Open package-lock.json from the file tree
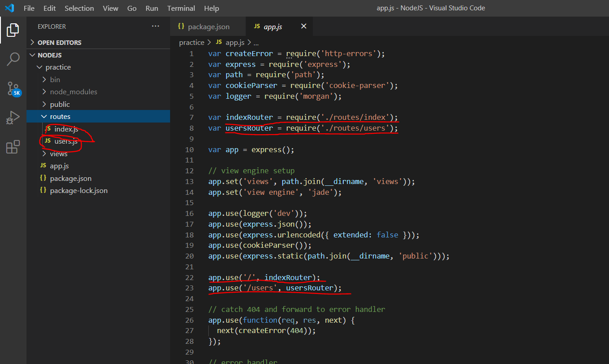 click(98, 190)
